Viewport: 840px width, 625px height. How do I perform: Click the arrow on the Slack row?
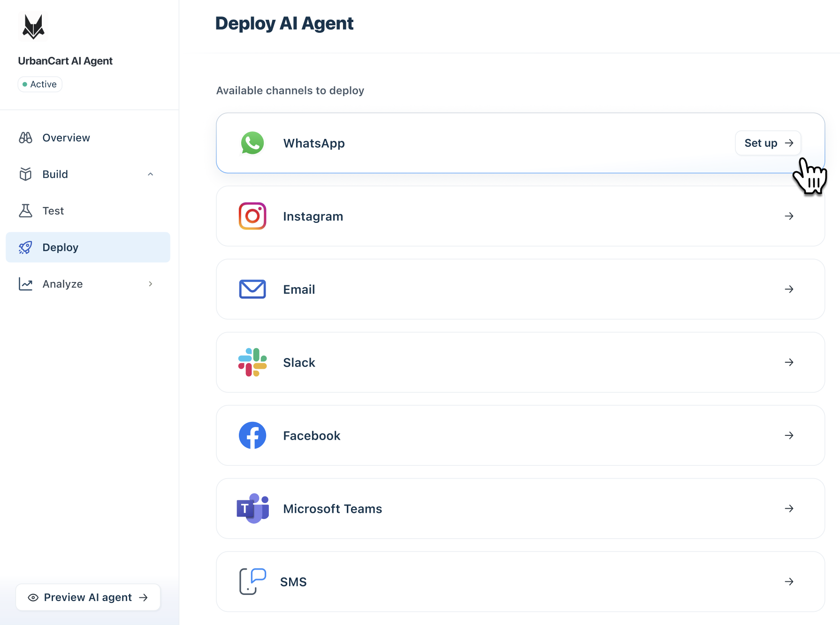coord(789,362)
